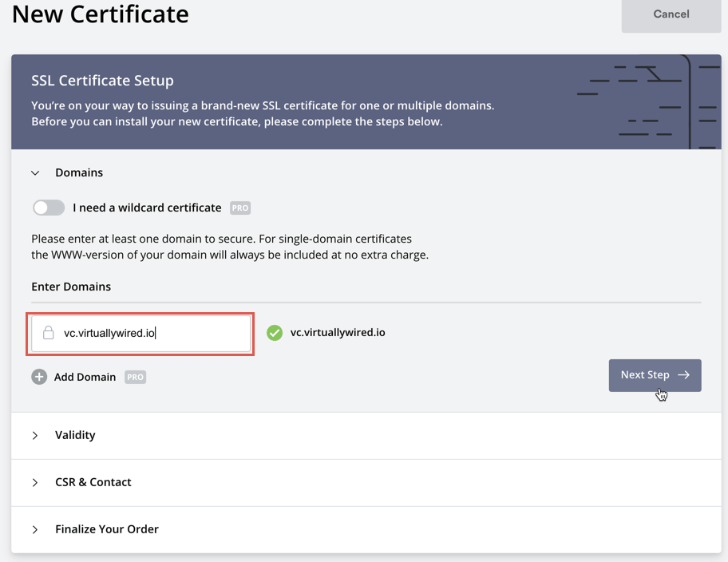
Task: Expand the Validity section chevron
Action: pos(35,435)
